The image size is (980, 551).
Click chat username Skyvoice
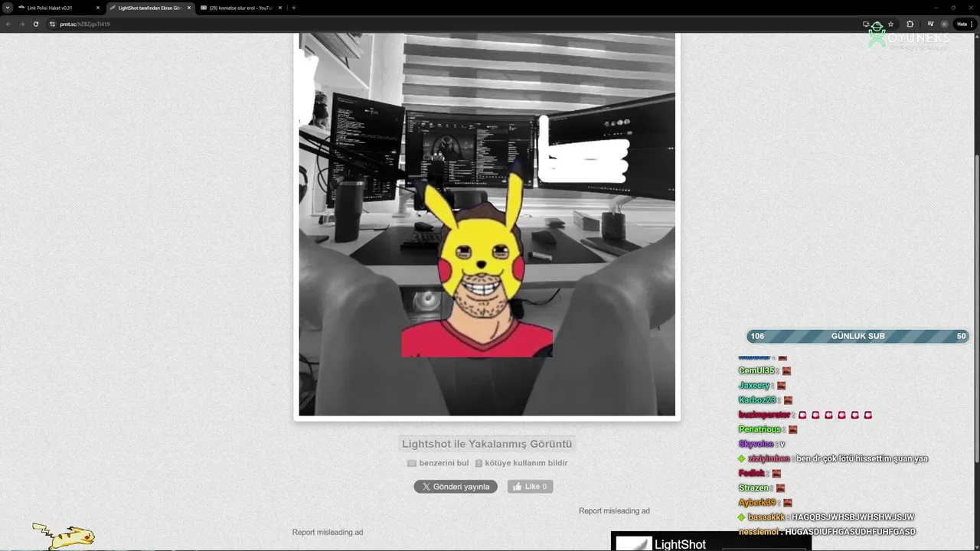pos(756,444)
